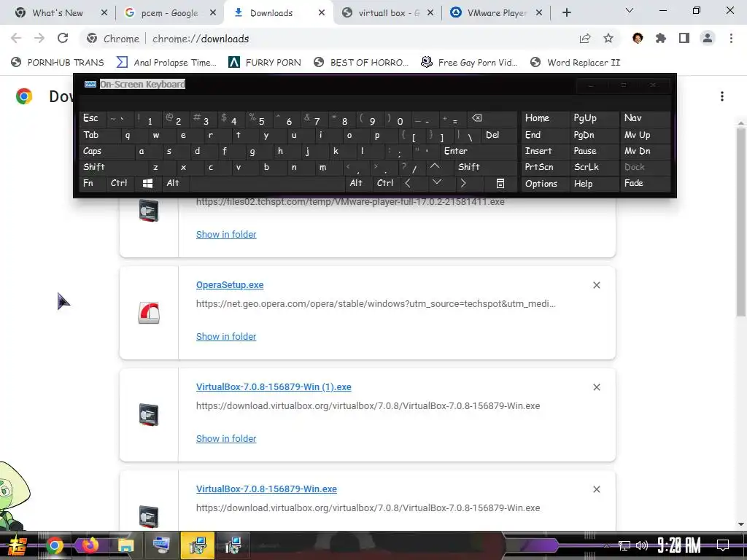Switch to the VMware Player tab
The image size is (747, 560).
pos(496,13)
